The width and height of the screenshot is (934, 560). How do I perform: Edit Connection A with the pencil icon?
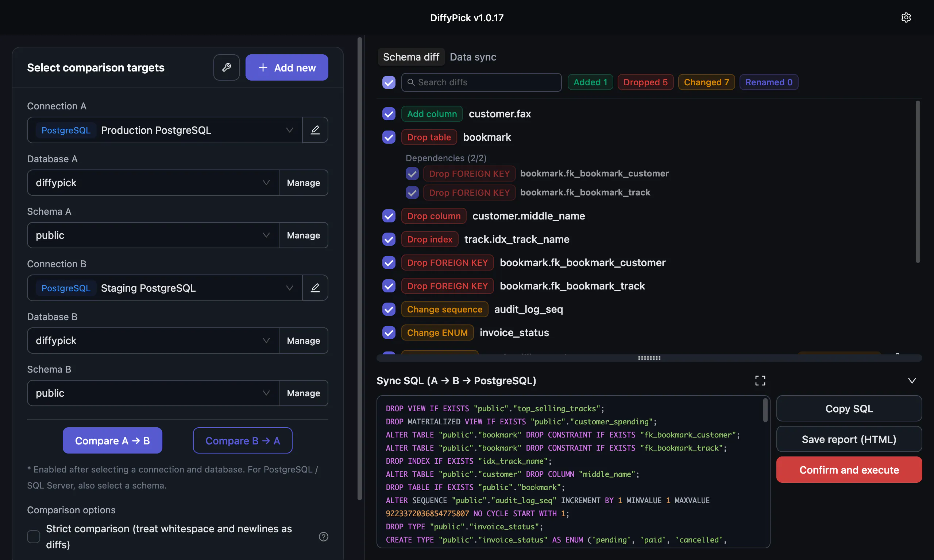click(315, 130)
